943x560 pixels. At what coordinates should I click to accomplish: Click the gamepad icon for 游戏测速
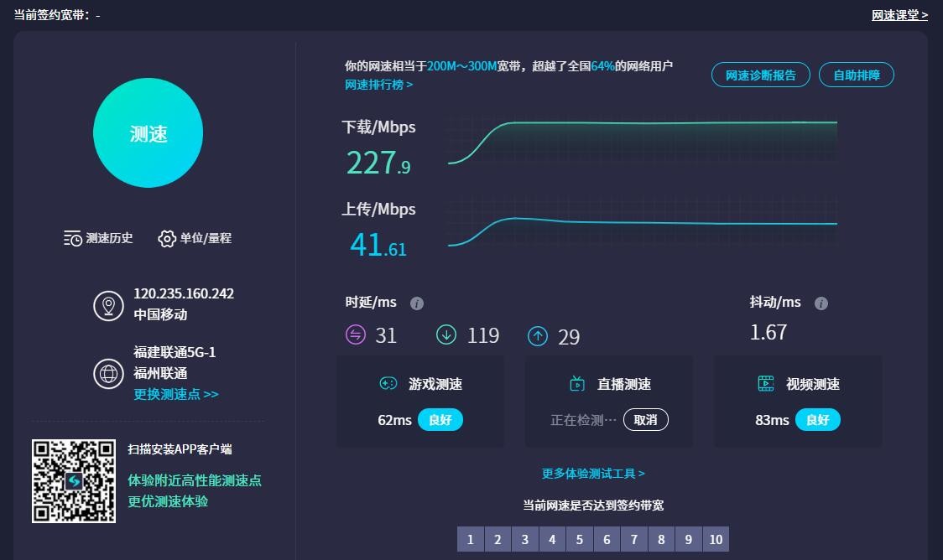pyautogui.click(x=388, y=384)
